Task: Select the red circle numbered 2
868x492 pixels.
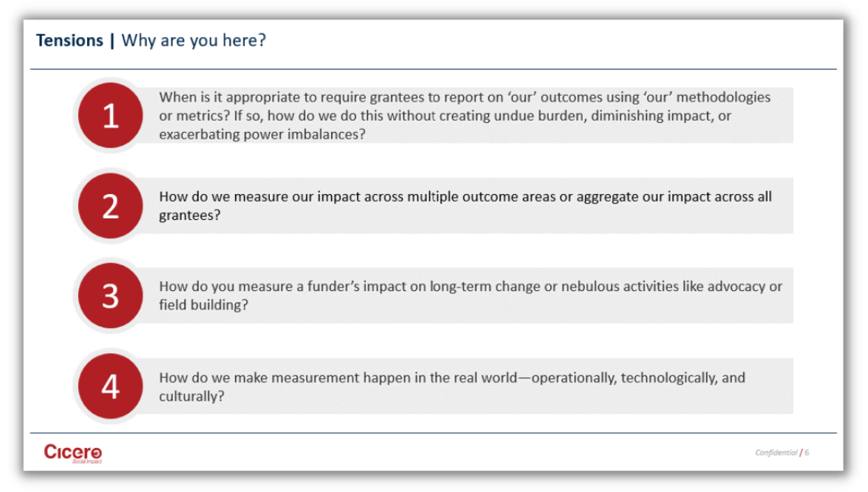Action: 110,206
